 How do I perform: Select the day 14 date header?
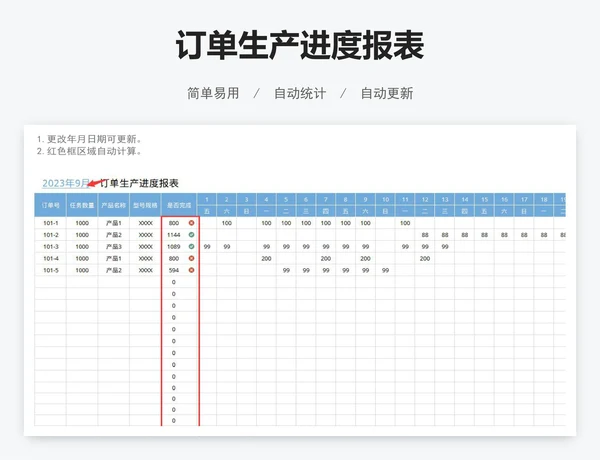coord(465,199)
